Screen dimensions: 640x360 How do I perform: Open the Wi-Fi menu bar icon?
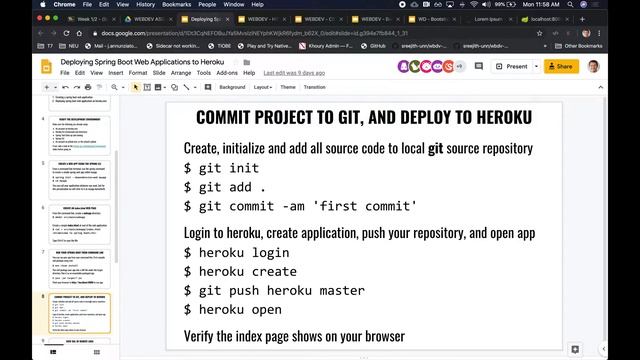[474, 4]
